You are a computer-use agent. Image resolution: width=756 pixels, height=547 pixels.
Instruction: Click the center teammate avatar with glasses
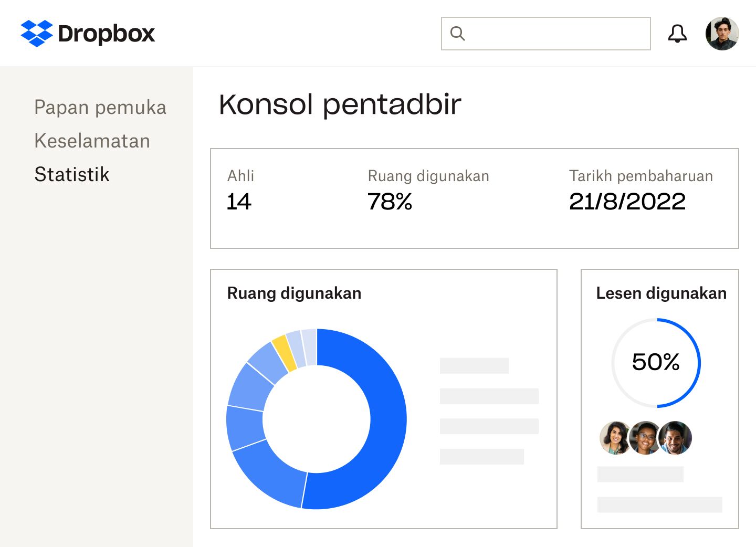pos(645,438)
